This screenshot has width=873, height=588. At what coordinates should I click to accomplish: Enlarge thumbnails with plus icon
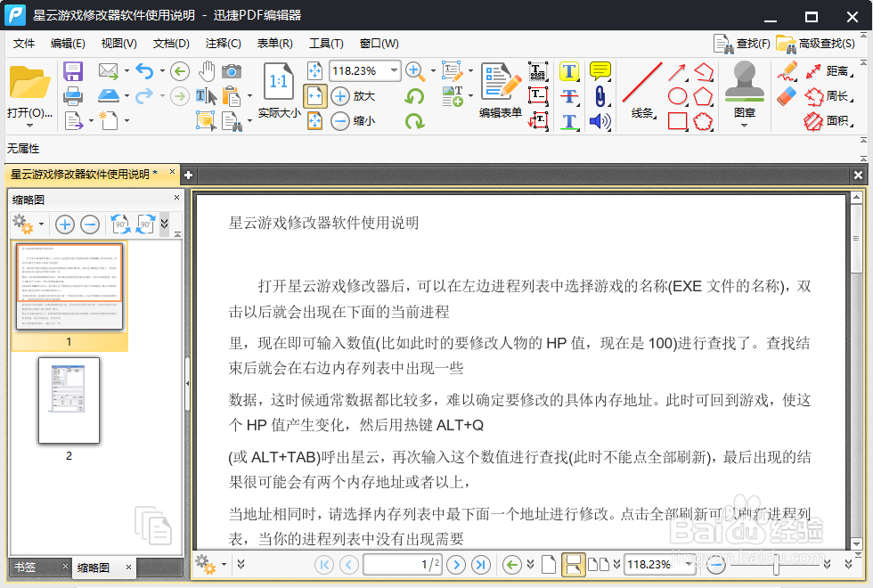pos(64,225)
